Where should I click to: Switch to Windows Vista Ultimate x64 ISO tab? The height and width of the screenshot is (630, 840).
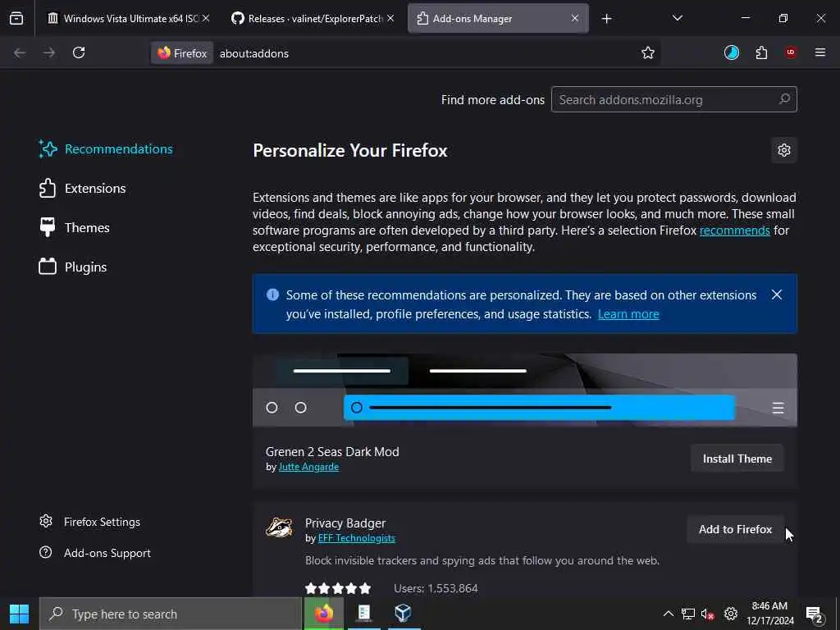coord(129,18)
